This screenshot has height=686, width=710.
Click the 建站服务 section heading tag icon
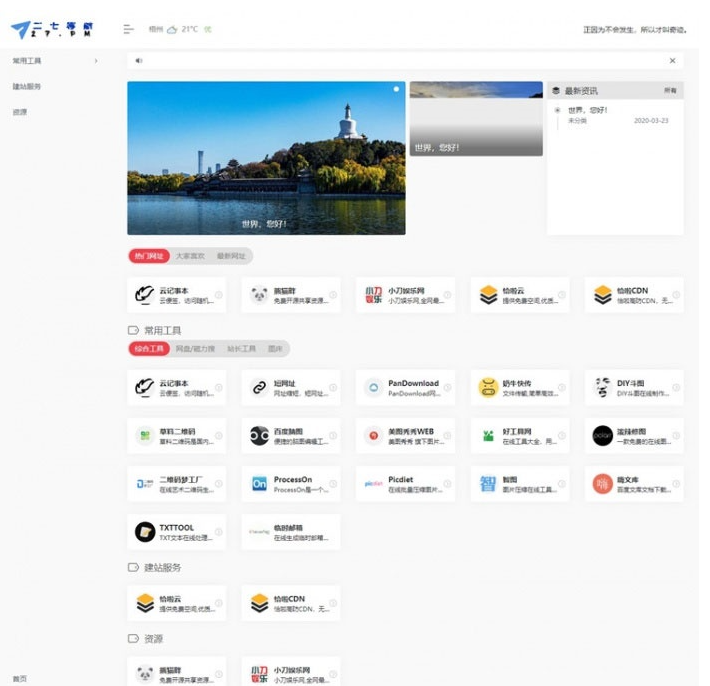(133, 567)
